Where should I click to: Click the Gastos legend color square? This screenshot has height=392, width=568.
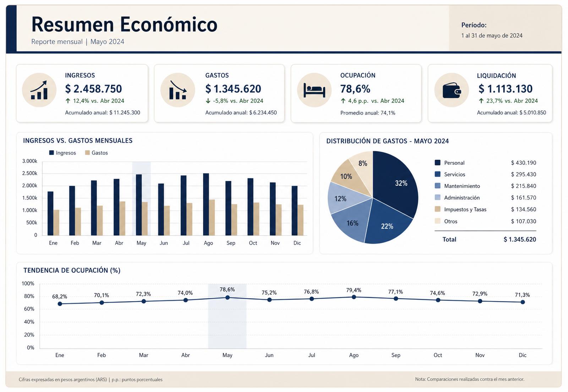click(x=87, y=153)
